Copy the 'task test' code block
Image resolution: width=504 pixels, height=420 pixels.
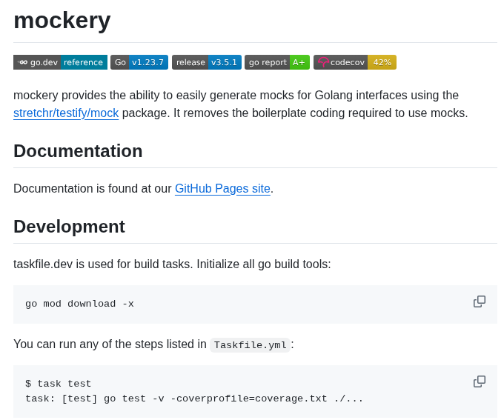pos(480,381)
